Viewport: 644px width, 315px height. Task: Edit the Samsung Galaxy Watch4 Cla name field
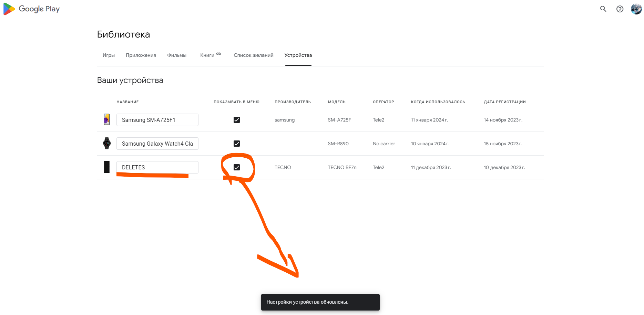[x=157, y=144]
